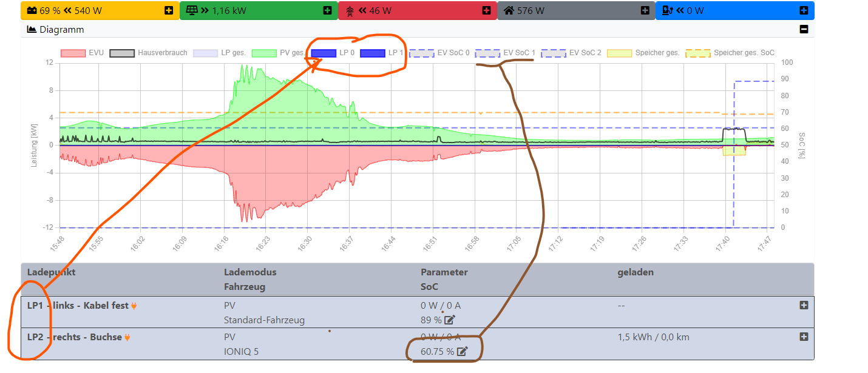This screenshot has width=868, height=373.
Task: Click the power grid pylon icon
Action: point(350,11)
